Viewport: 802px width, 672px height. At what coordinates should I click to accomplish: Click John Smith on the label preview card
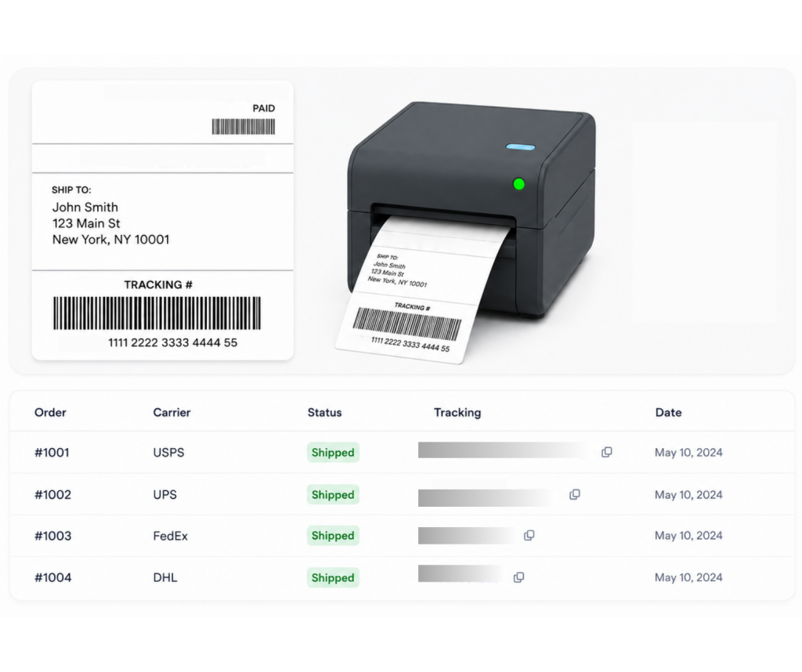pos(85,207)
